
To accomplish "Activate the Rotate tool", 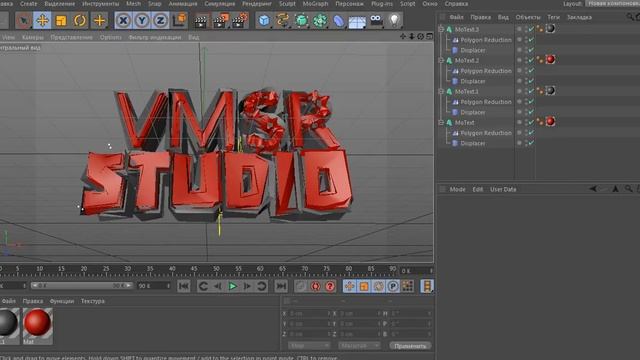I will click(80, 20).
